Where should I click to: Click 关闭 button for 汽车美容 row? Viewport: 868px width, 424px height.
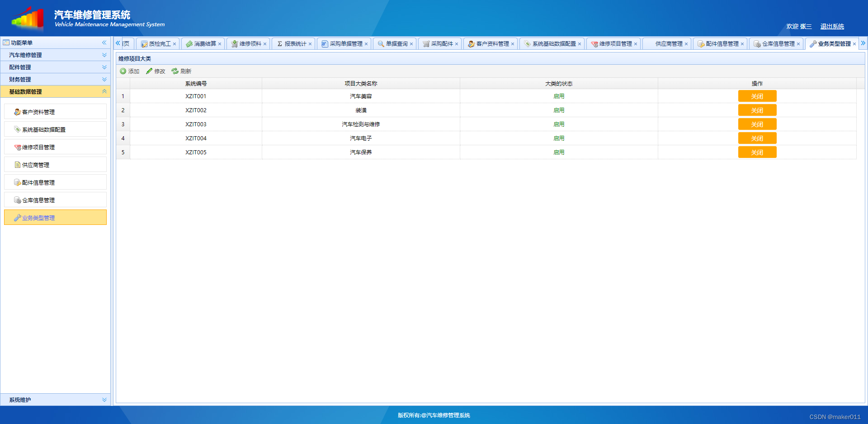tap(757, 96)
